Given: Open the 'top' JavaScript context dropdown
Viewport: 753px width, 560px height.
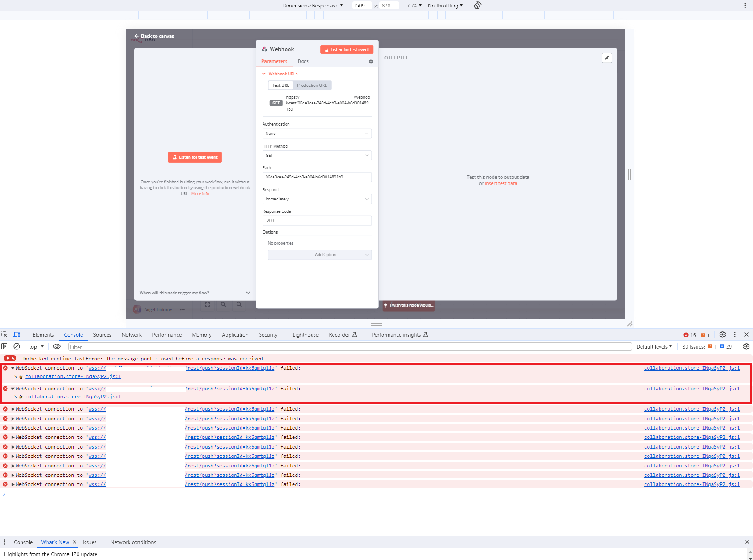Looking at the screenshot, I should [37, 347].
